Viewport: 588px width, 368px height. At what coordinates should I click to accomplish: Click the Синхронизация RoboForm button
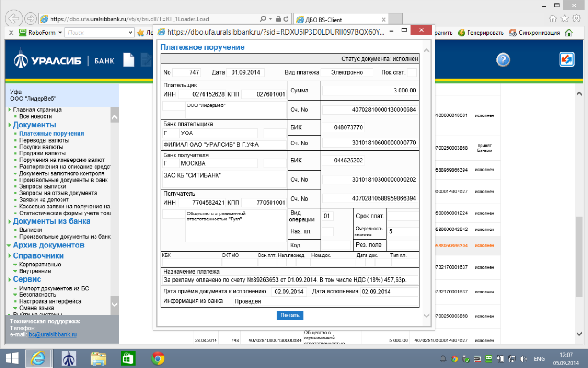534,33
